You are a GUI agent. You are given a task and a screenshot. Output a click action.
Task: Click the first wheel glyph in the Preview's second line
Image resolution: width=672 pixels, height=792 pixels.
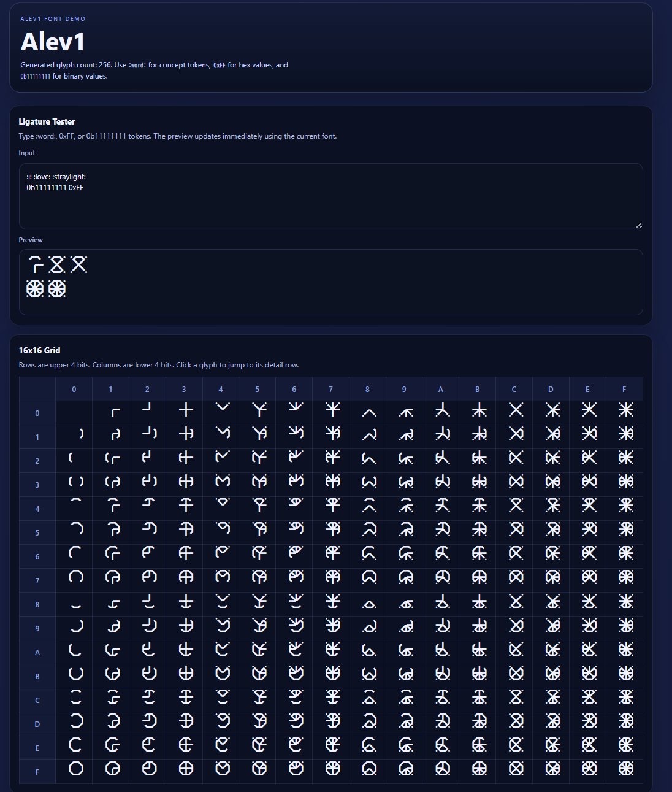tap(35, 288)
